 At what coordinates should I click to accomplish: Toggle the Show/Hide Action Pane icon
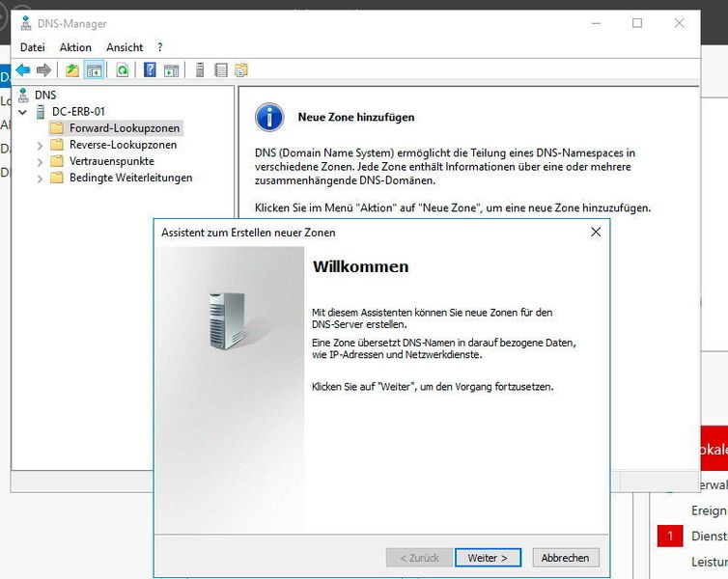coord(171,69)
